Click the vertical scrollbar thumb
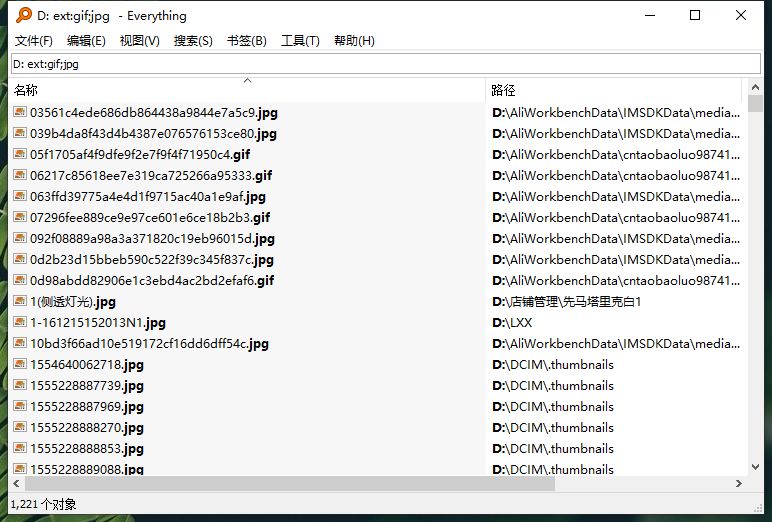This screenshot has height=522, width=772. pos(755,103)
